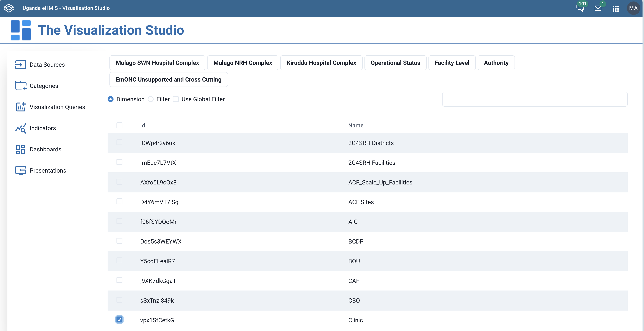The width and height of the screenshot is (644, 331).
Task: Open Indicators section
Action: (x=43, y=128)
